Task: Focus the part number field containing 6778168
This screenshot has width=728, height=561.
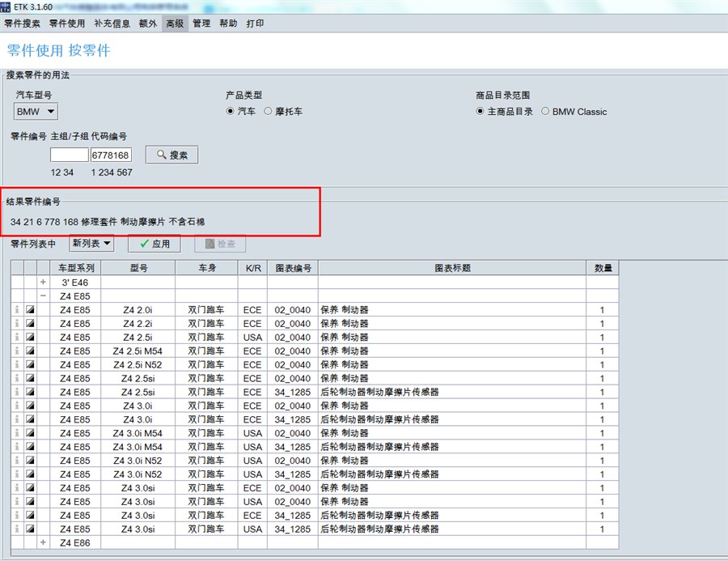Action: point(111,155)
